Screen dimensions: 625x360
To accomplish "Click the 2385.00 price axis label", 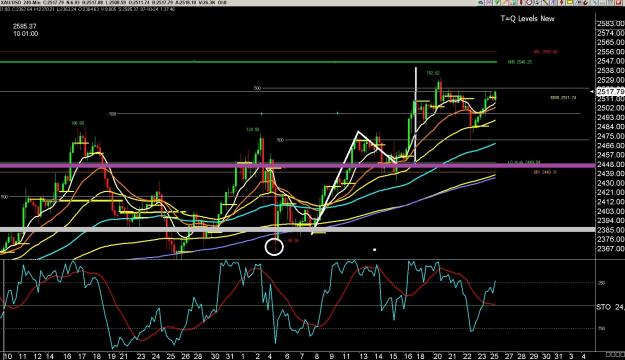I will pos(611,230).
